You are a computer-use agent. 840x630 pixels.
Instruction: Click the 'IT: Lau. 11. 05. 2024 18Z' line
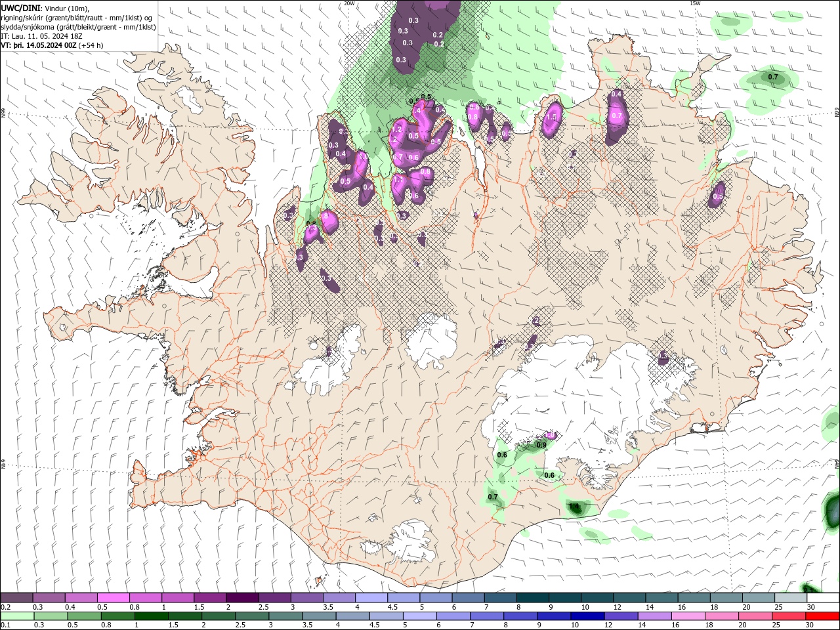(x=41, y=36)
